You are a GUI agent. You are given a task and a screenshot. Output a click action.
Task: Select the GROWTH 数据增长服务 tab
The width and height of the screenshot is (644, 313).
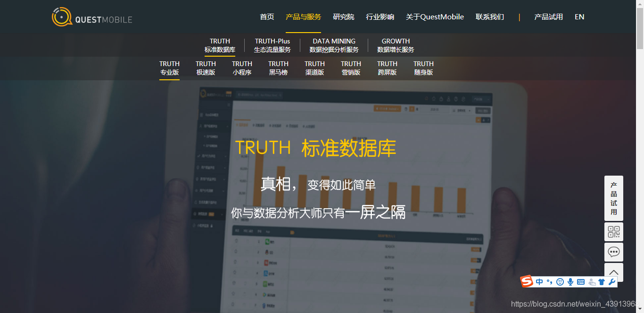click(396, 45)
